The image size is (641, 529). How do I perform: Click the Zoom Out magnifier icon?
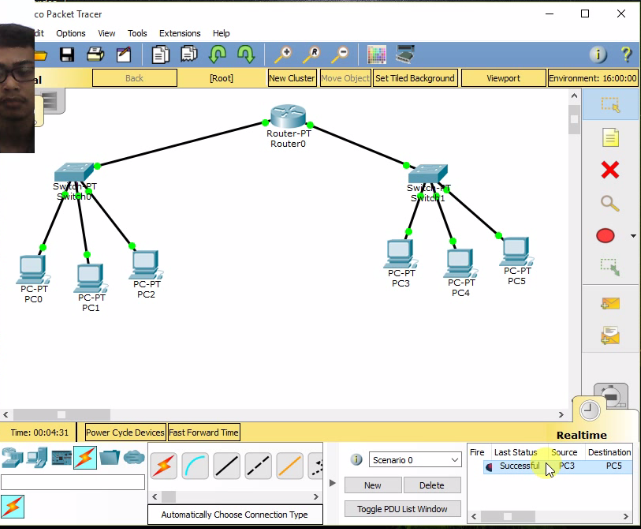340,55
